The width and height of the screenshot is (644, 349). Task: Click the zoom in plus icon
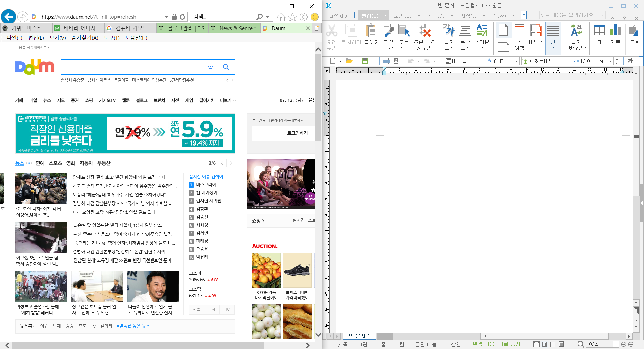(631, 344)
